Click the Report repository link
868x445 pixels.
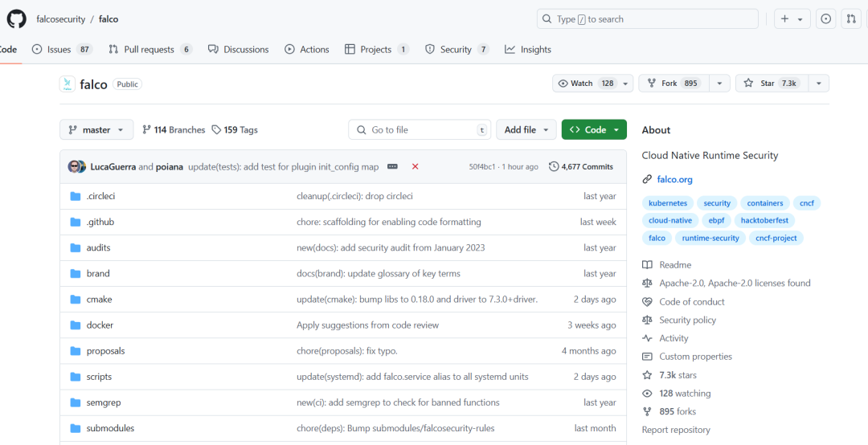[x=676, y=430]
